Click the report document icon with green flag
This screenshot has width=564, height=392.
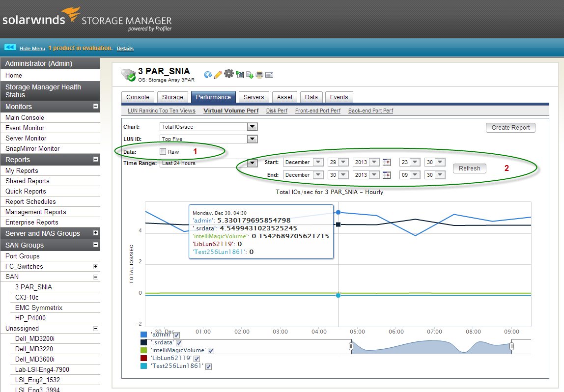coord(240,75)
